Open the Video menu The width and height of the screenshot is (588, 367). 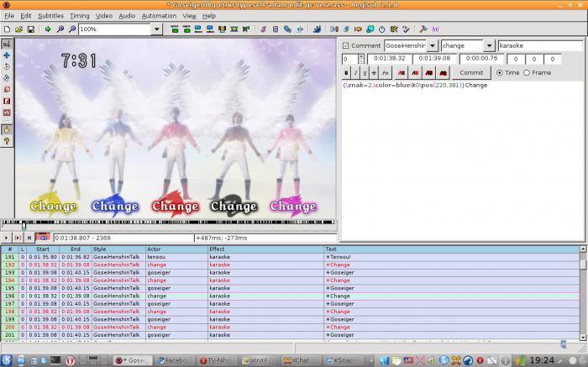[x=104, y=16]
